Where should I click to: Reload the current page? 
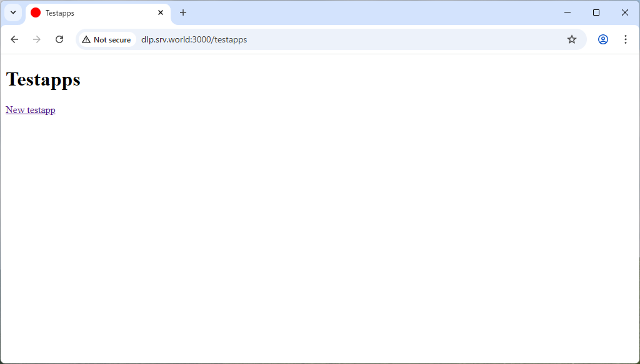[x=59, y=39]
